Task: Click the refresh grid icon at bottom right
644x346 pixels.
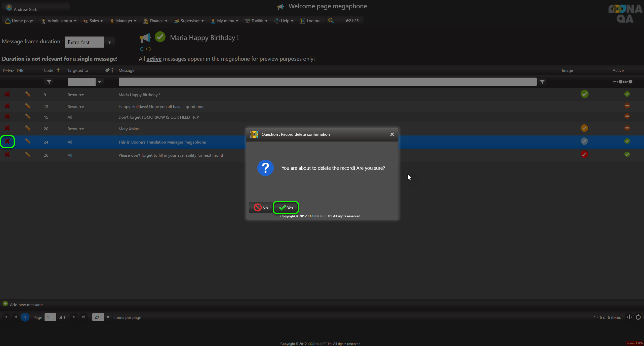Action: (638, 317)
